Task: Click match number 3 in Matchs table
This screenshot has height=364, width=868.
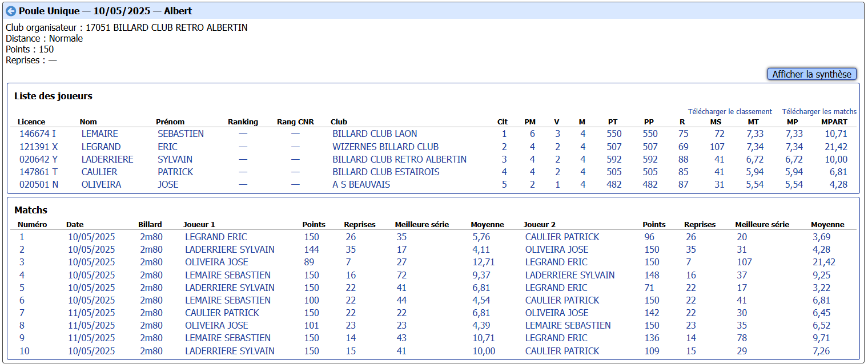Action: [22, 262]
